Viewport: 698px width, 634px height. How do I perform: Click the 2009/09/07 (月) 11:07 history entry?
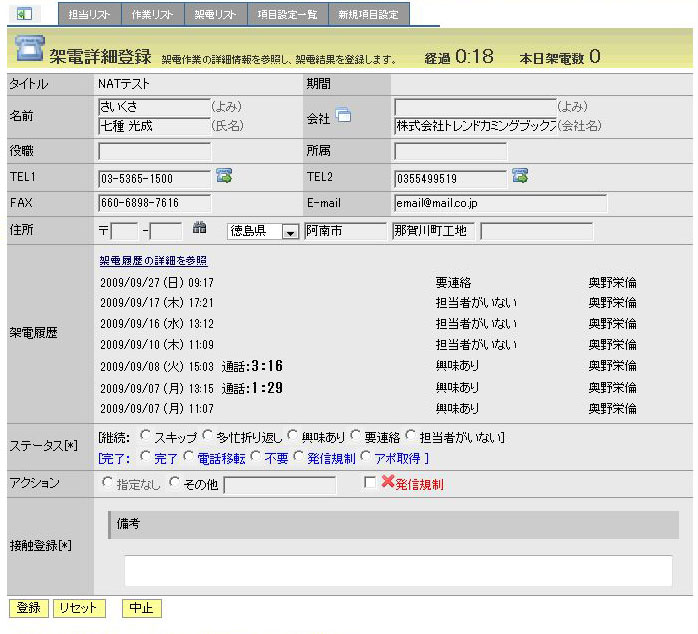(157, 409)
